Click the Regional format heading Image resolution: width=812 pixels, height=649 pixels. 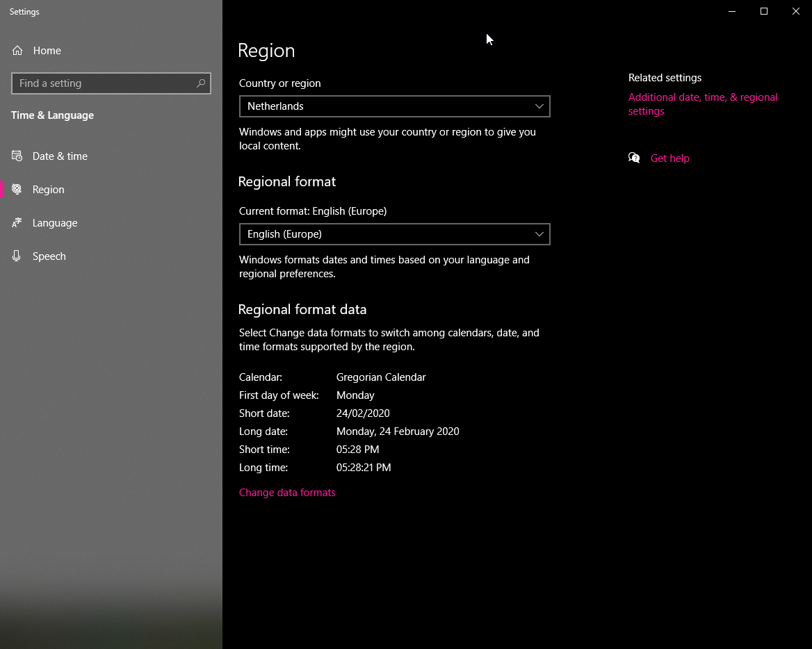[287, 181]
